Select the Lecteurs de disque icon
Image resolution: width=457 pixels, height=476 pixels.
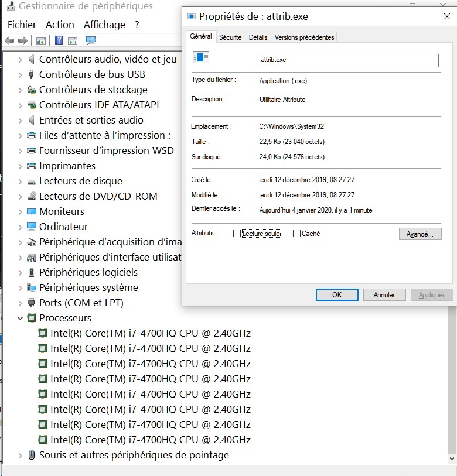coord(32,182)
